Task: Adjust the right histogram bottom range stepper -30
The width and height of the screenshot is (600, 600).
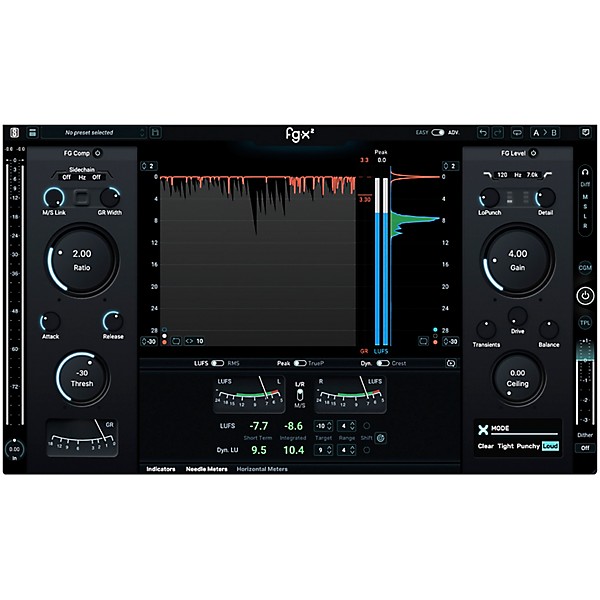Action: [x=450, y=341]
